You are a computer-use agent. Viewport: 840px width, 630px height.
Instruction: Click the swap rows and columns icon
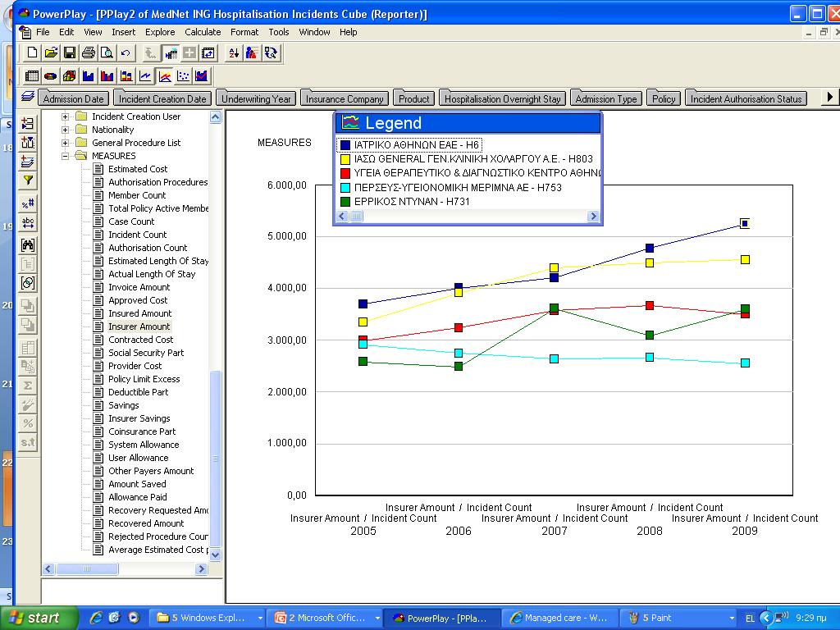click(x=208, y=52)
